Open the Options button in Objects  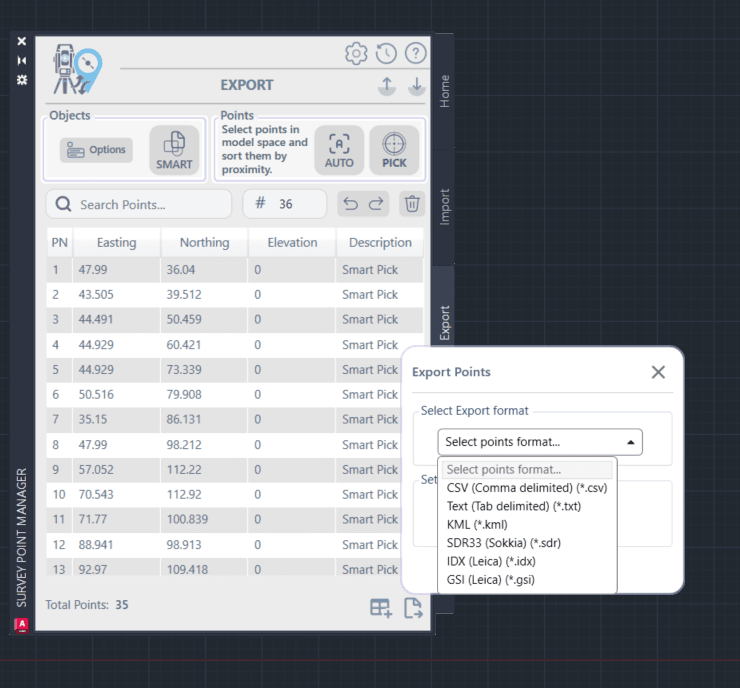coord(96,150)
